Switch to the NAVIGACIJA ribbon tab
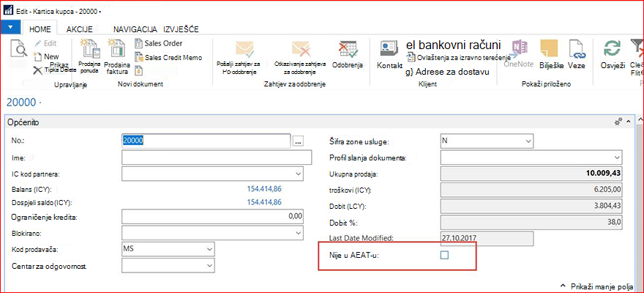Image resolution: width=644 pixels, height=293 pixels. click(135, 29)
